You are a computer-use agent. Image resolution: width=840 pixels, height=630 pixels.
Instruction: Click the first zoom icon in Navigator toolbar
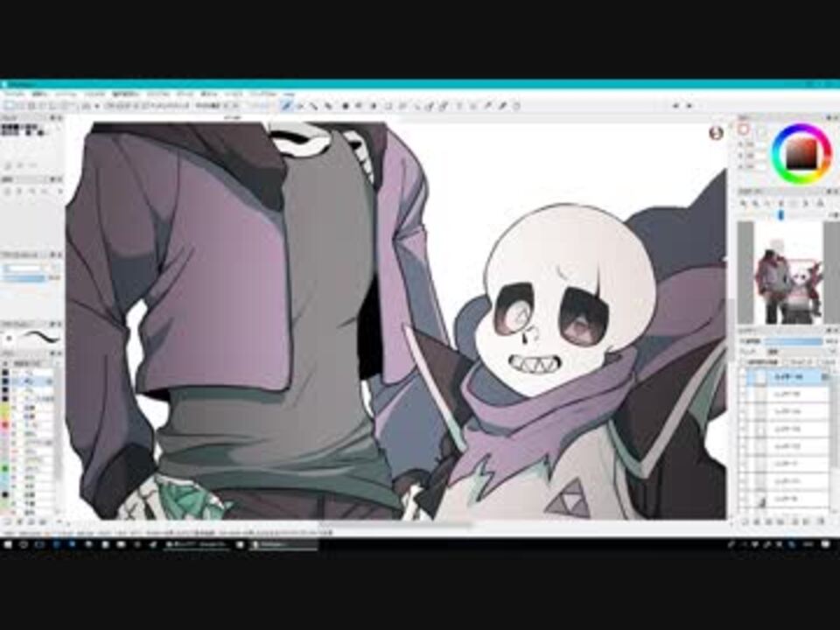click(x=744, y=203)
